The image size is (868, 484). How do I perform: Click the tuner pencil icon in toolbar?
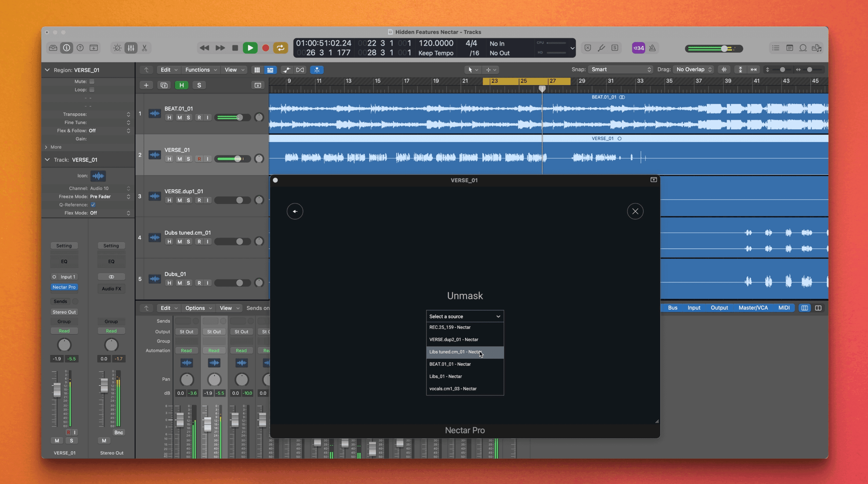[x=601, y=48]
